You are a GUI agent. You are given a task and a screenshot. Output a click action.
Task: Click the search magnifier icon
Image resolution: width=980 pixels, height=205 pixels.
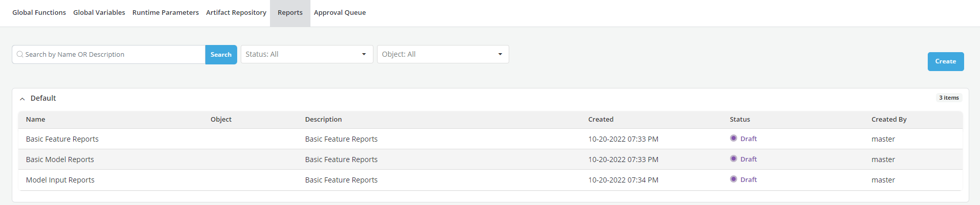pyautogui.click(x=20, y=54)
